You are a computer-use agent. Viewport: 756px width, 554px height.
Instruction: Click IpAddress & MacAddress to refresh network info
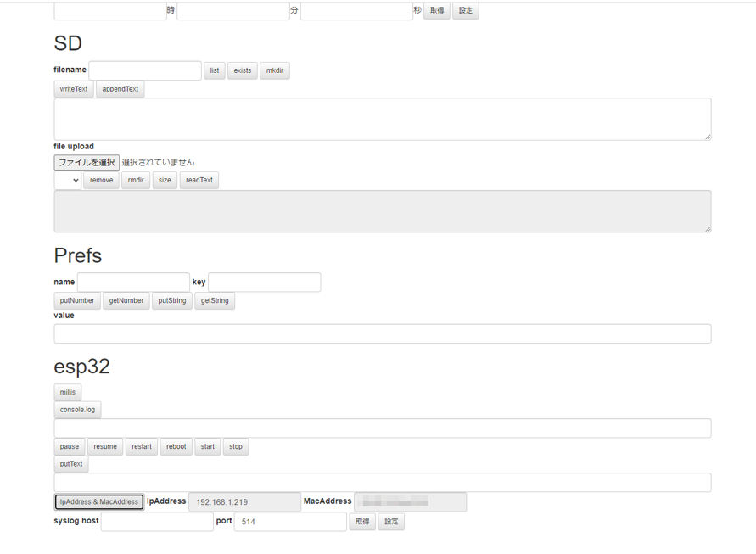click(98, 501)
